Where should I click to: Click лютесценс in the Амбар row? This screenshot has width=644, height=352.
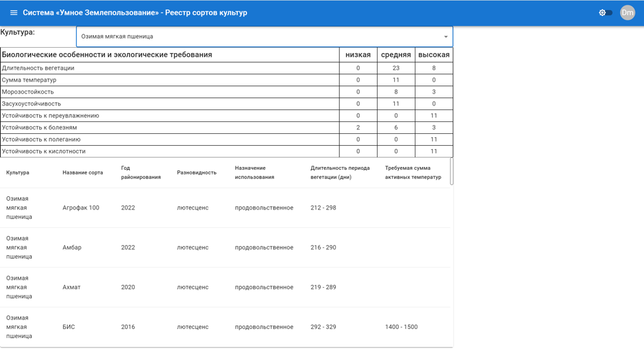[193, 248]
